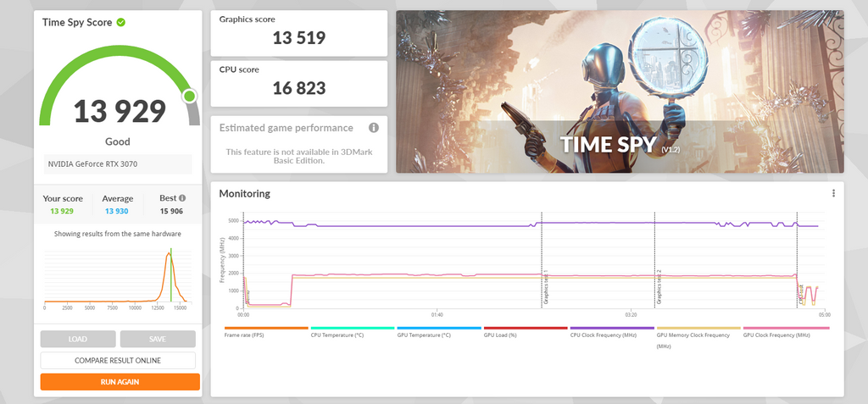
Task: Click the main score 13 929
Action: (x=120, y=111)
